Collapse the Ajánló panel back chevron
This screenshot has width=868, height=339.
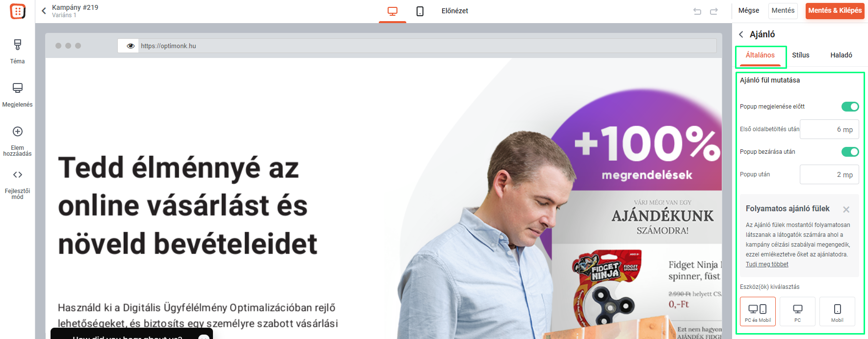click(x=741, y=34)
